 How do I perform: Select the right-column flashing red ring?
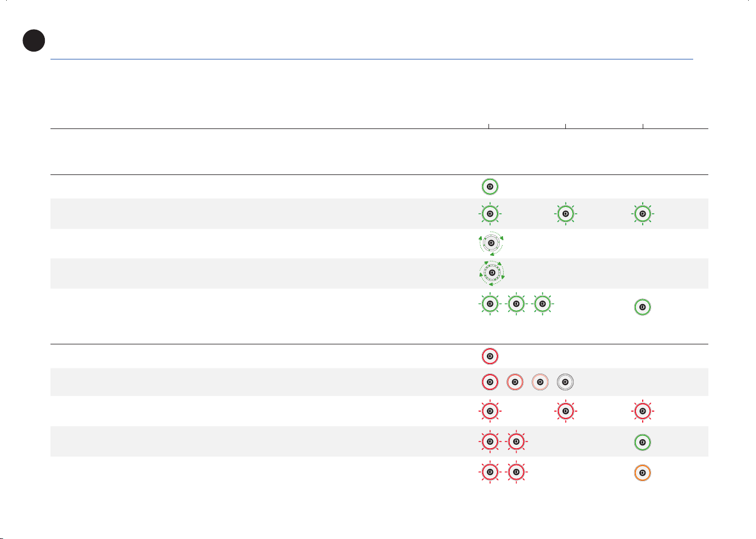click(642, 411)
